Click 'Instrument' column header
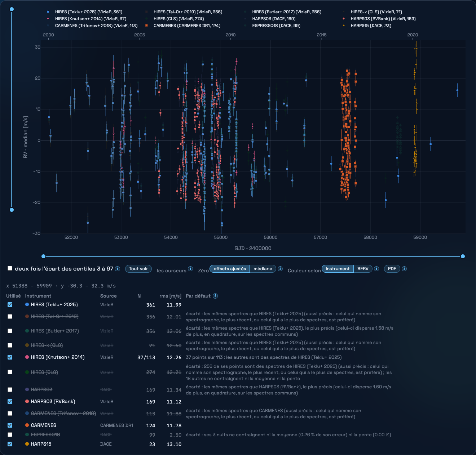476x455 pixels. (38, 296)
